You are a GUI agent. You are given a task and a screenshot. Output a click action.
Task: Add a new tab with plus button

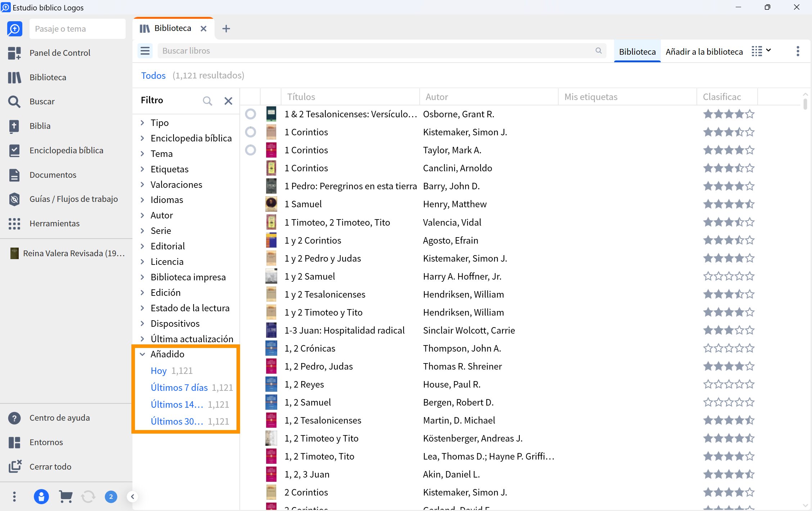click(226, 28)
